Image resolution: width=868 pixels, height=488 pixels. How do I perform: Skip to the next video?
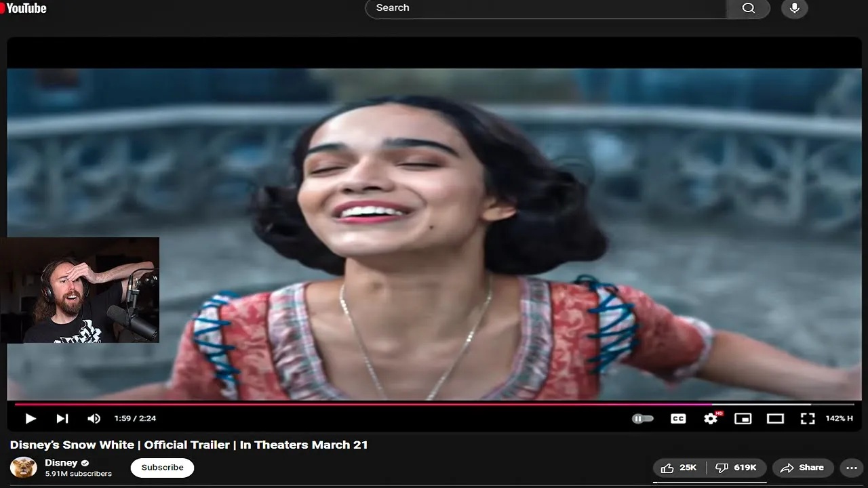[x=62, y=419]
